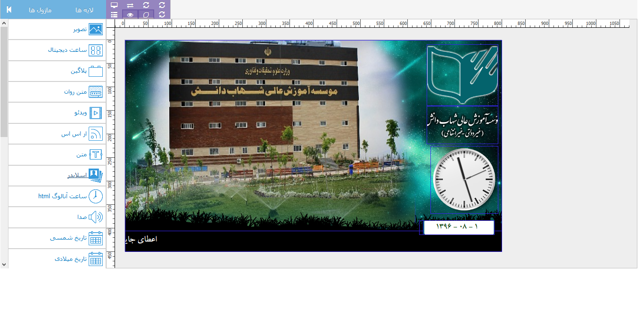Add the RSS (ار اس اس) module

click(57, 134)
